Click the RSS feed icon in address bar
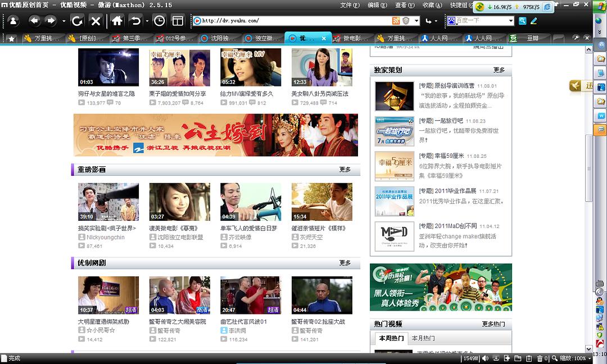 pos(396,21)
